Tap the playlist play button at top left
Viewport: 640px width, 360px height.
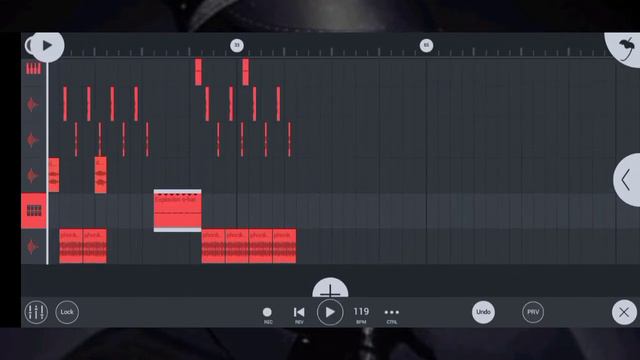(x=47, y=46)
